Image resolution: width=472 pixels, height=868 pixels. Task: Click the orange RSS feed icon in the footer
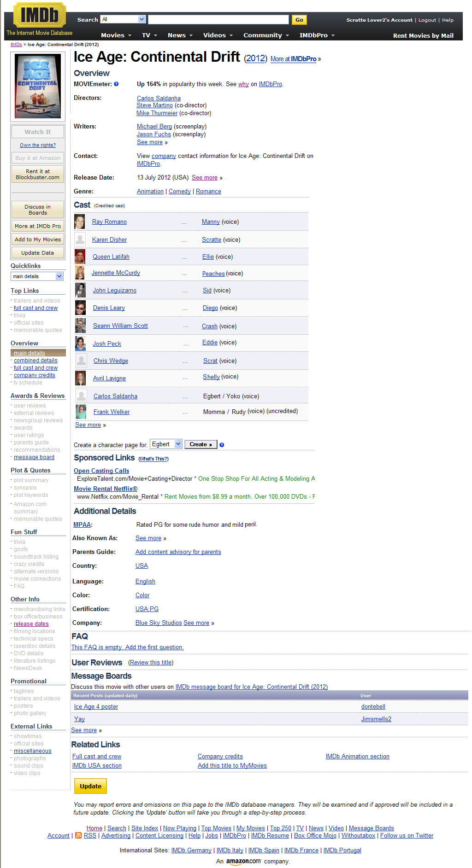coord(78,835)
